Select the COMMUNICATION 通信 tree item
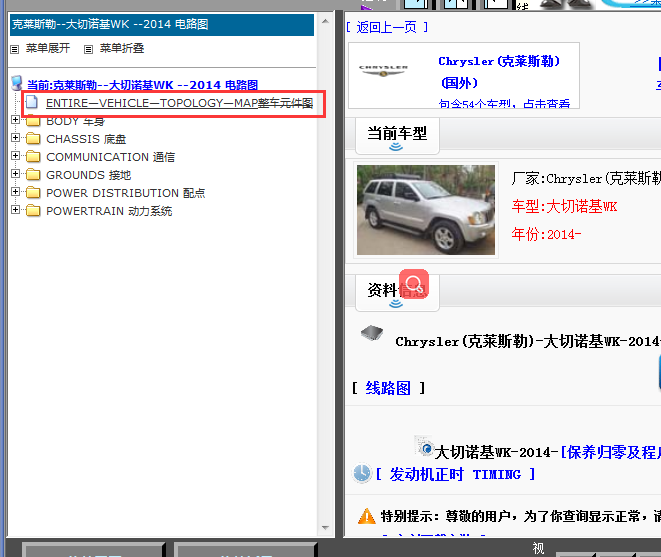This screenshot has width=661, height=557. click(x=110, y=157)
